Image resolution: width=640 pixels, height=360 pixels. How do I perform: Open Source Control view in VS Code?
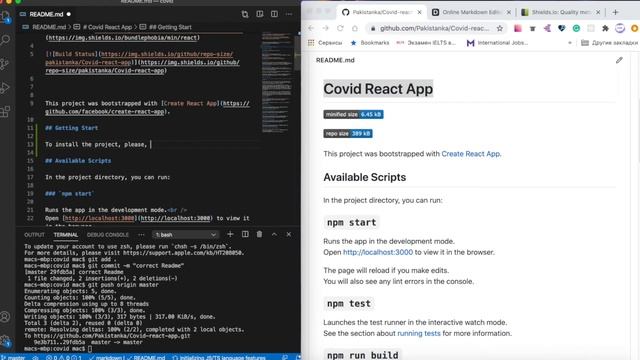5,64
